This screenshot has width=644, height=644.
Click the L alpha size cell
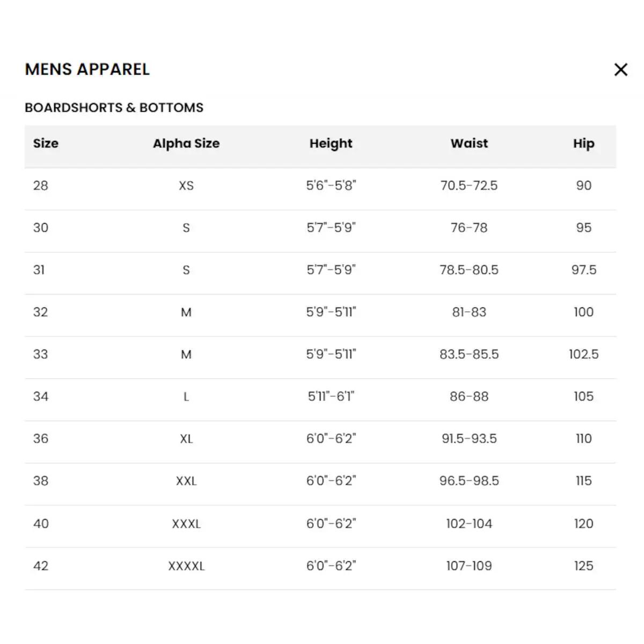[186, 397]
